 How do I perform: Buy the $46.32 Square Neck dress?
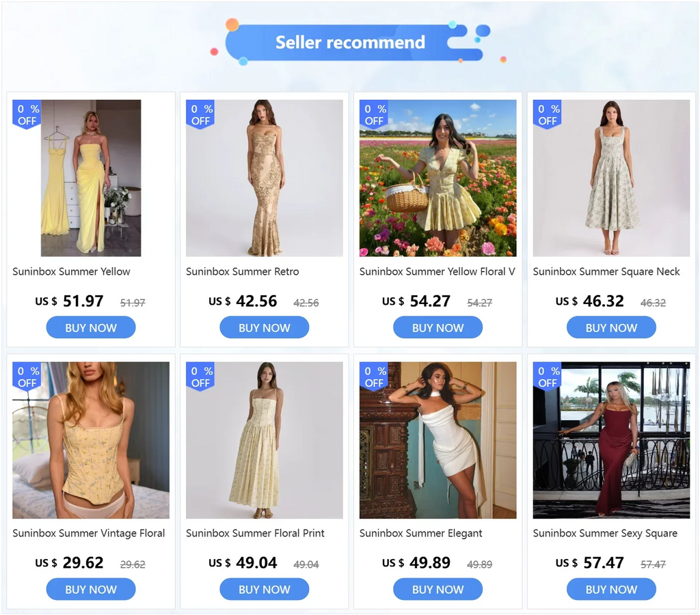tap(611, 327)
